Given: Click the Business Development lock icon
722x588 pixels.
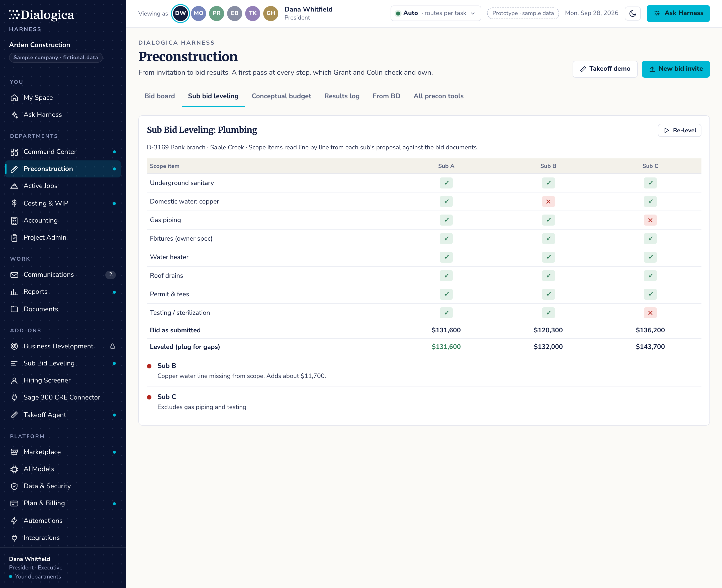Looking at the screenshot, I should coord(113,346).
